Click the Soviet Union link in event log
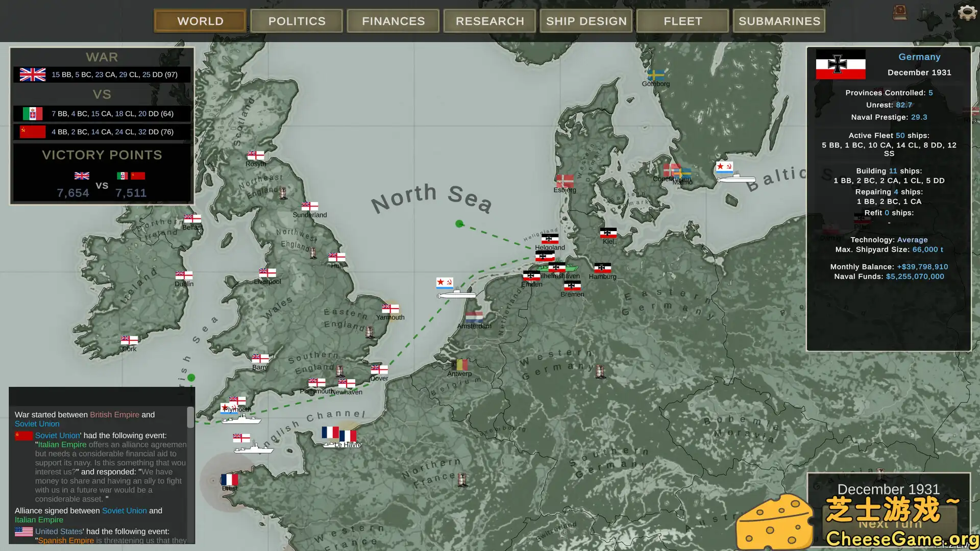Screen dimensions: 980x551 (x=37, y=424)
